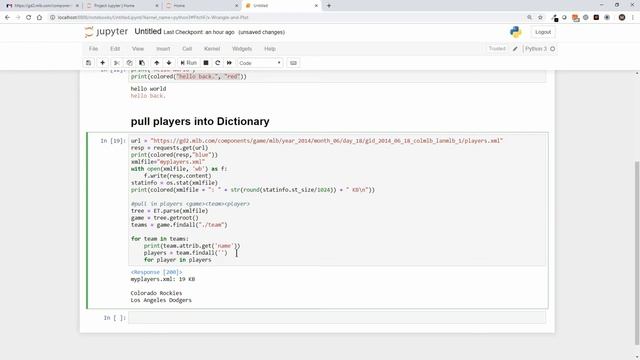This screenshot has width=640, height=360.
Task: Click the Response [200] output text
Action: pos(156,272)
